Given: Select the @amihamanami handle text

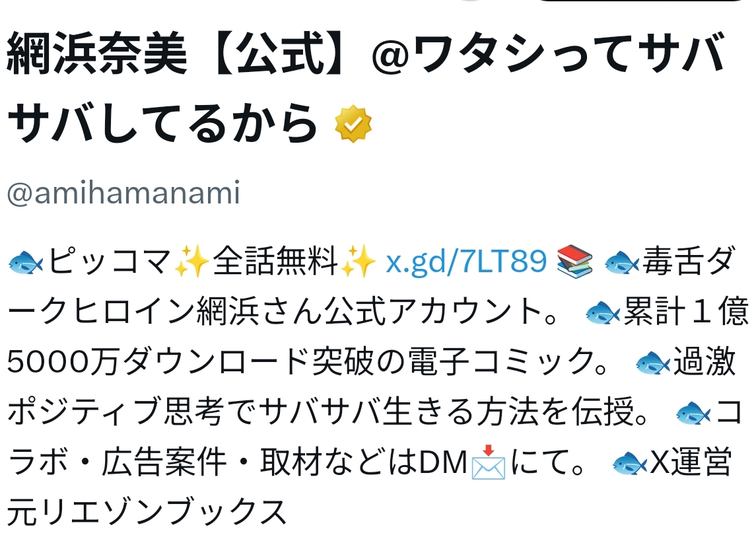Looking at the screenshot, I should click(123, 193).
